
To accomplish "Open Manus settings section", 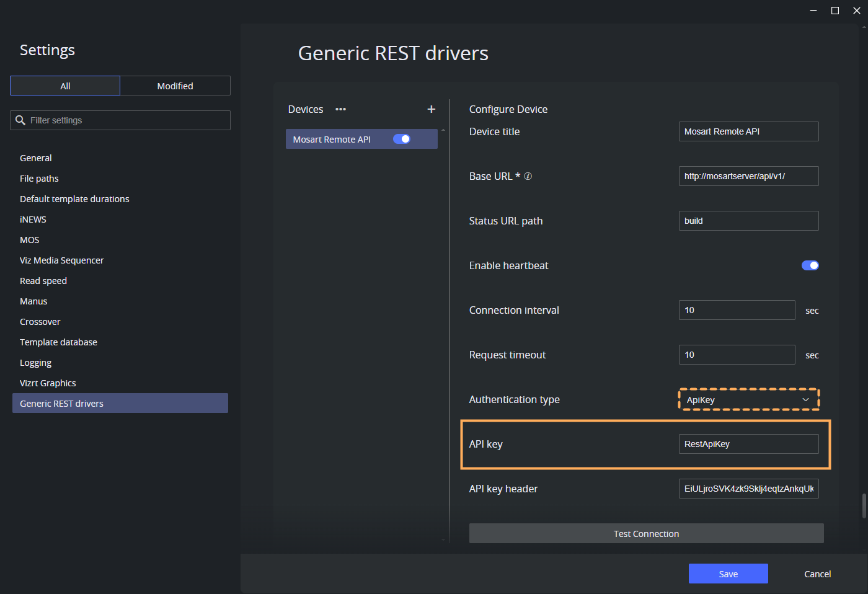I will click(x=33, y=301).
